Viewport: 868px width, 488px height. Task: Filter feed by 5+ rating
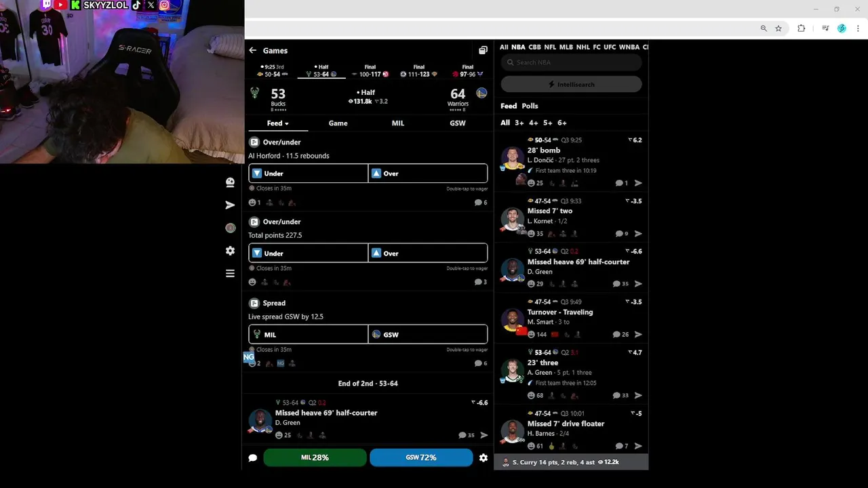coord(547,123)
